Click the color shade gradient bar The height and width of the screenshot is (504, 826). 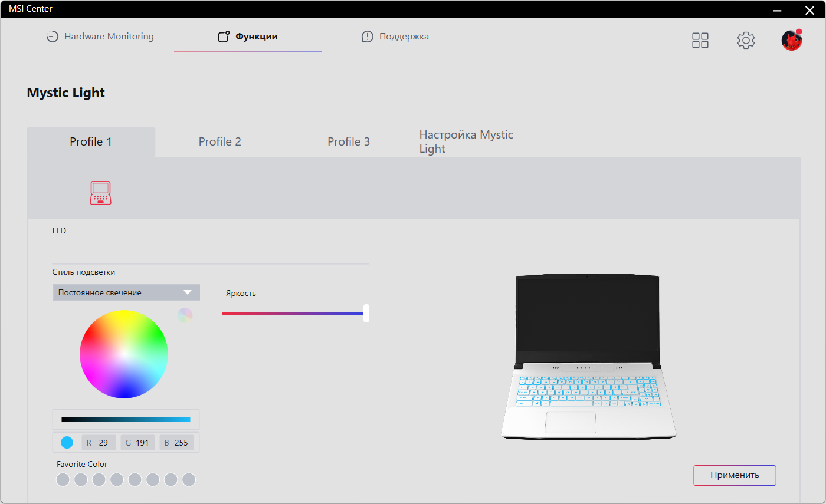pos(126,420)
